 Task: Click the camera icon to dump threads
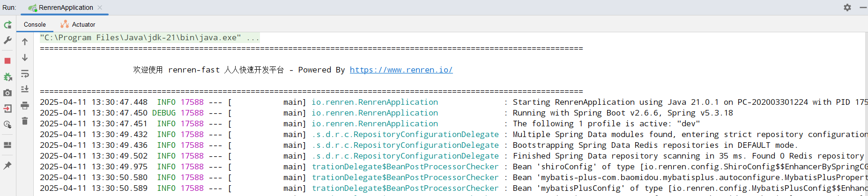7,93
